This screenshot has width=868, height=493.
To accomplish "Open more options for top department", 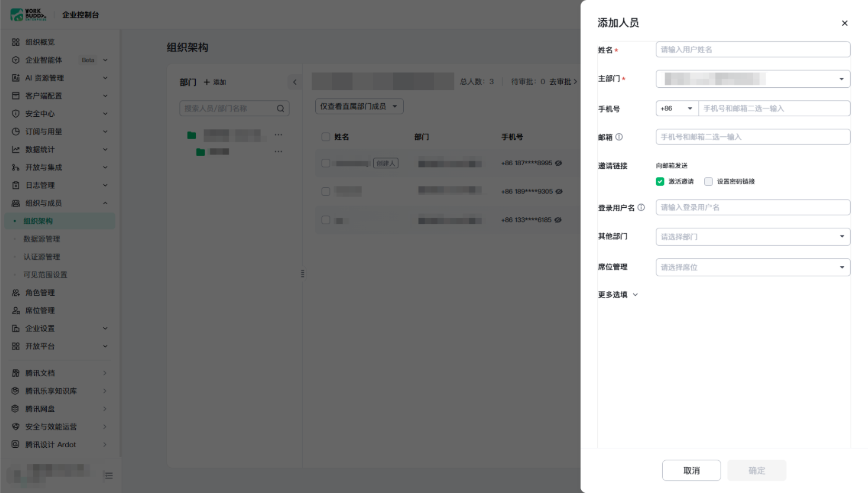I will pyautogui.click(x=278, y=135).
